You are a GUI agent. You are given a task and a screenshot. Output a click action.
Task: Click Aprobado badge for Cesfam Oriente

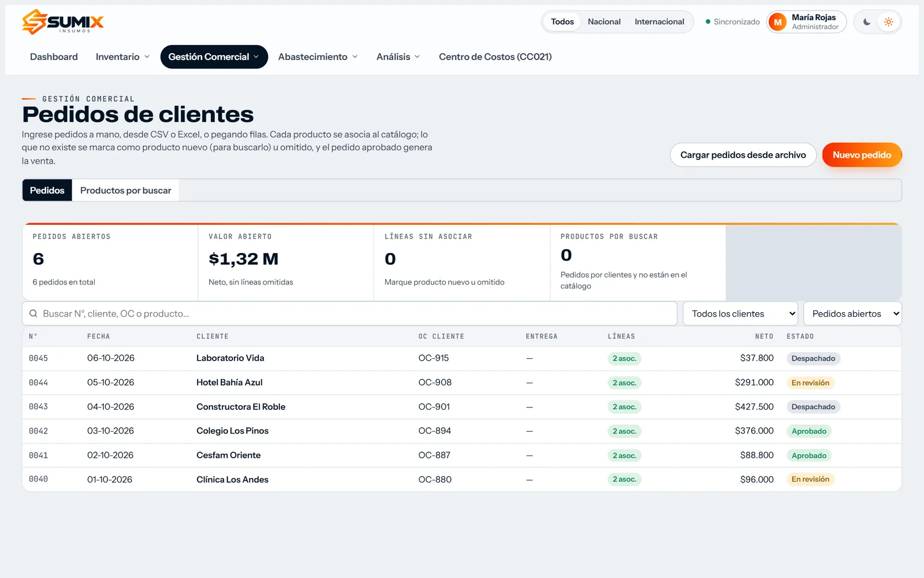point(808,455)
